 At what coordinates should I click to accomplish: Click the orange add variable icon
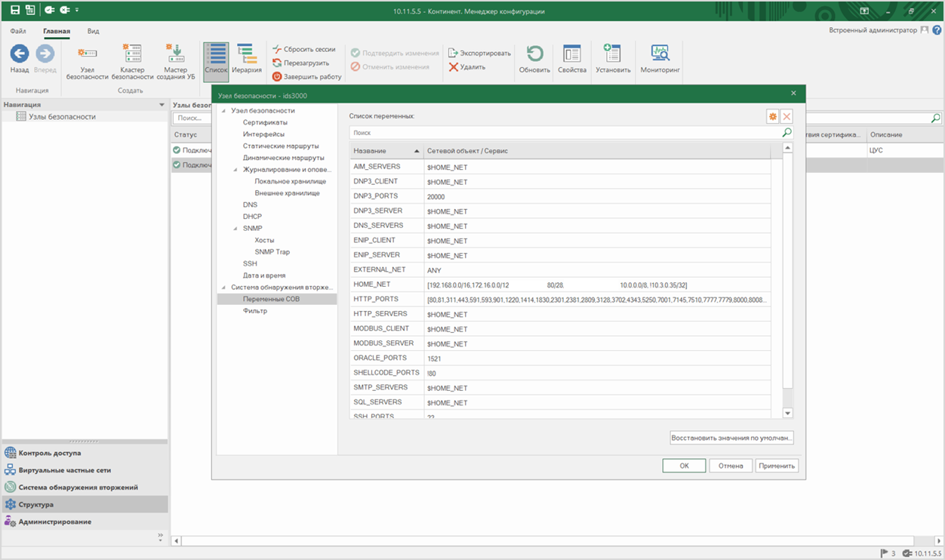pyautogui.click(x=772, y=116)
